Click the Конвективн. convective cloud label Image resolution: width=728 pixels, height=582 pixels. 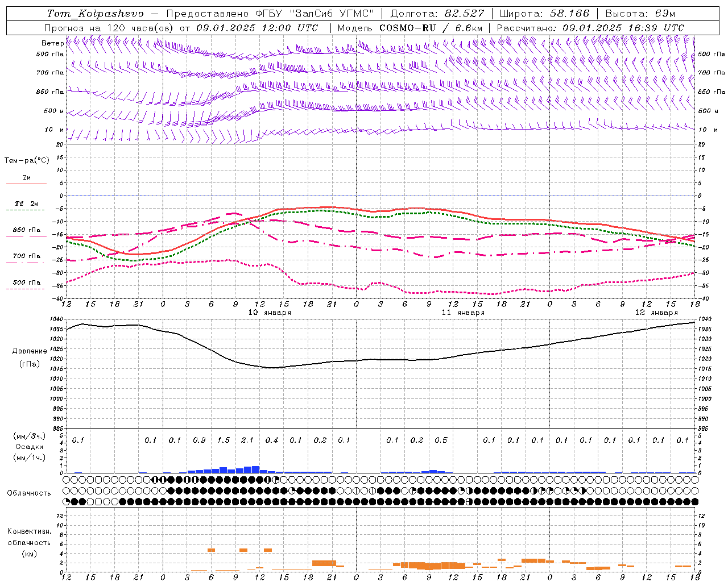click(x=30, y=531)
